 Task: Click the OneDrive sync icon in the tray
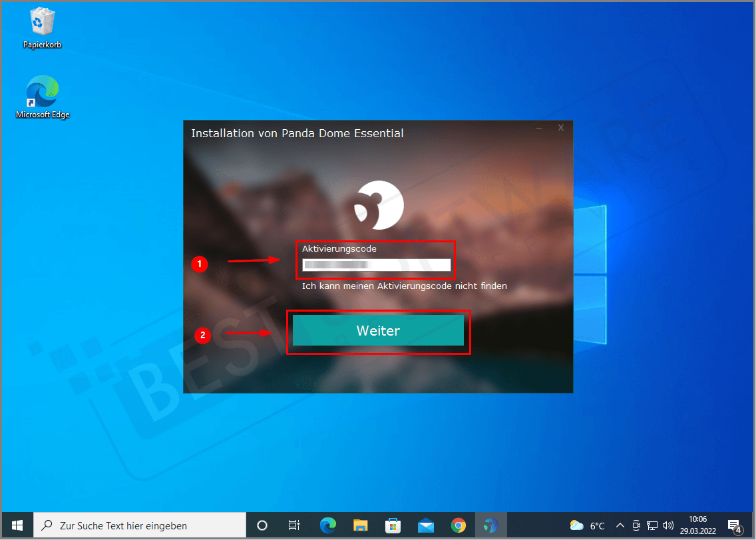point(636,525)
